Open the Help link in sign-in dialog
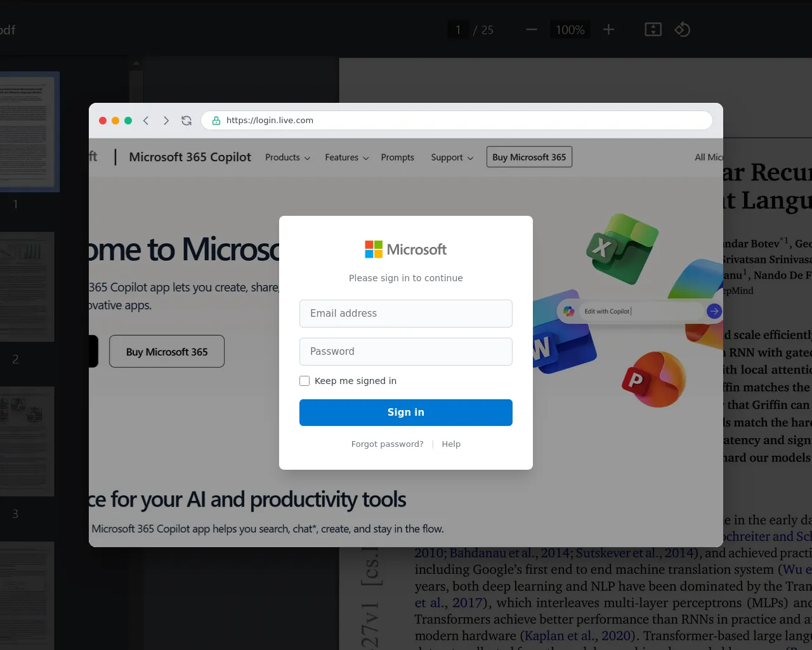Image resolution: width=812 pixels, height=650 pixels. click(451, 444)
